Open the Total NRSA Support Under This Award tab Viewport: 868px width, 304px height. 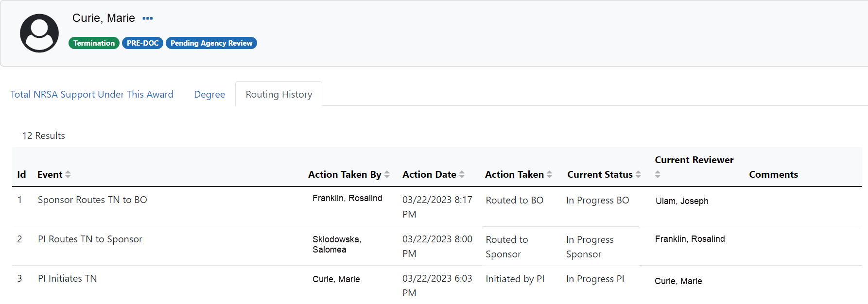coord(92,94)
